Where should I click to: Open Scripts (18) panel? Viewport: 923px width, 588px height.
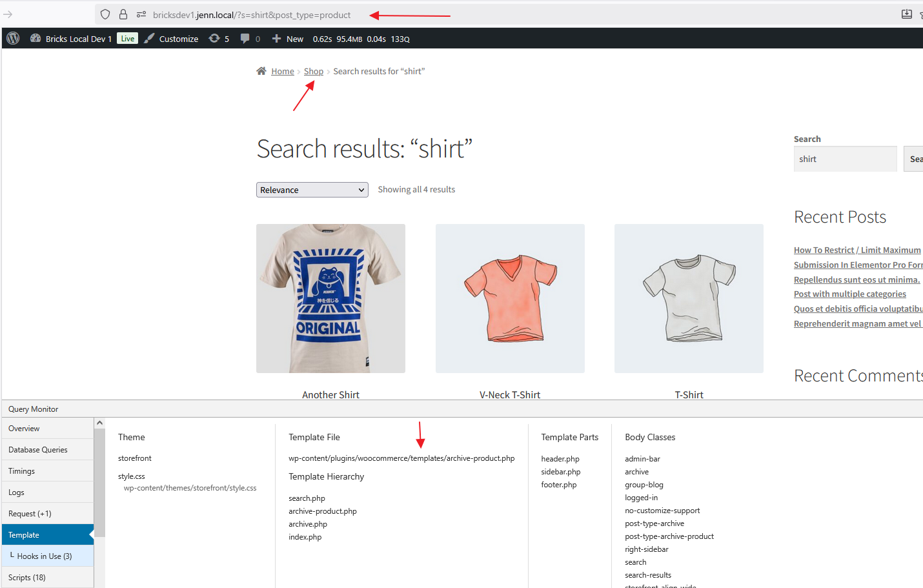pos(27,578)
